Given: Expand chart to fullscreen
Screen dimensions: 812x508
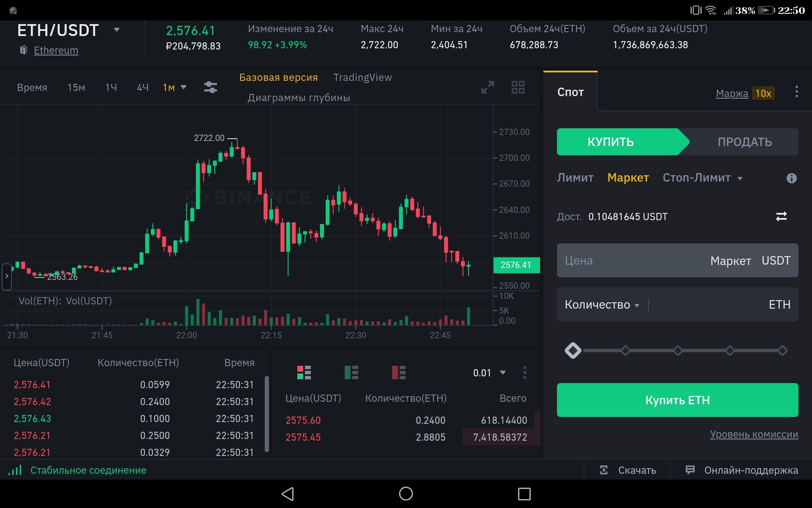Looking at the screenshot, I should 487,87.
